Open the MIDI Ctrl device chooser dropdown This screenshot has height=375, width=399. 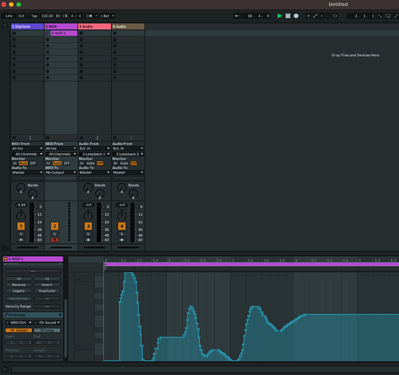[x=19, y=322]
